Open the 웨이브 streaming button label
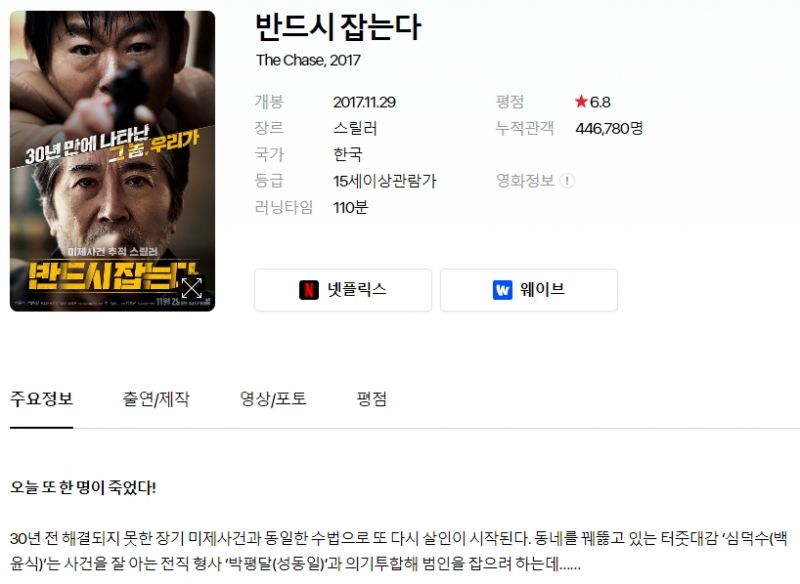 tap(542, 290)
